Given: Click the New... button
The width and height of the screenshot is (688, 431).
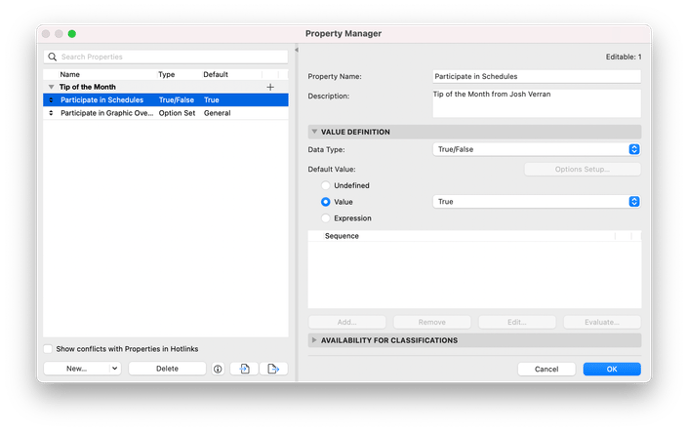Looking at the screenshot, I should click(x=76, y=369).
